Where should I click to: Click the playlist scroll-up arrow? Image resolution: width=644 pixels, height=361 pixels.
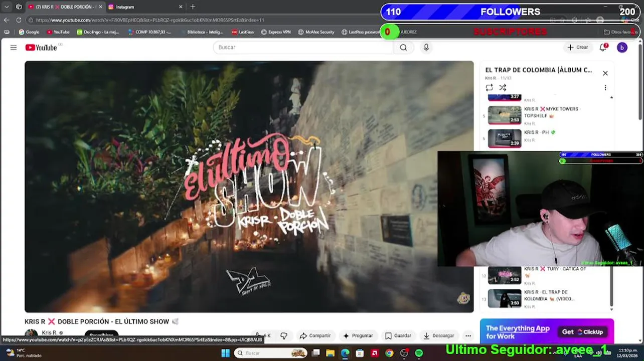611,97
